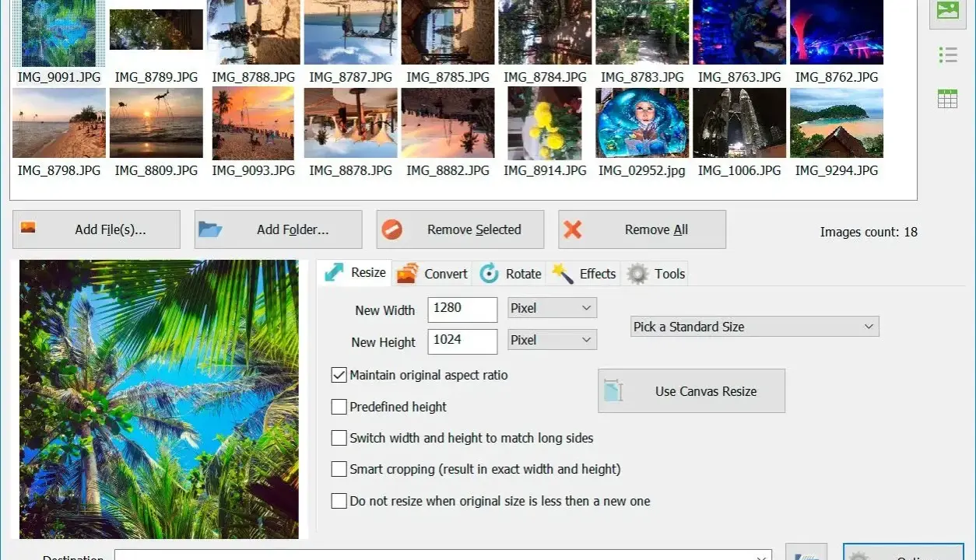Open the Tools tab
The image size is (976, 560).
pyautogui.click(x=656, y=273)
